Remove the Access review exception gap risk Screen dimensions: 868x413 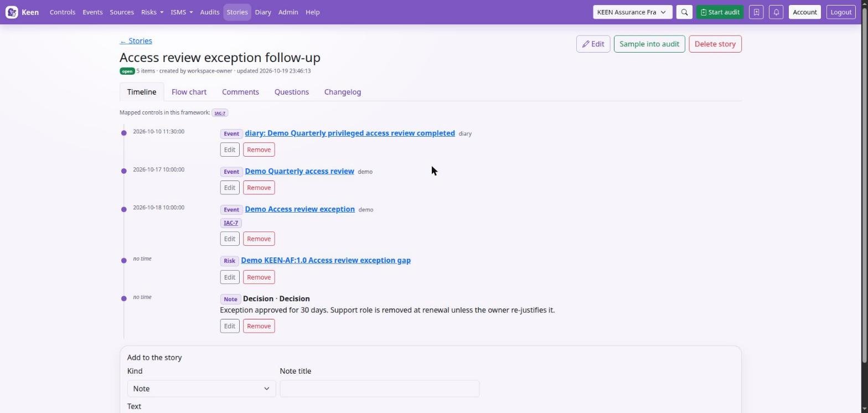click(259, 277)
